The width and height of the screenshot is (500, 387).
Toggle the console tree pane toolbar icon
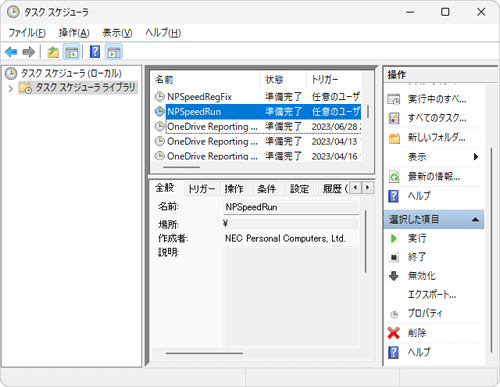pyautogui.click(x=71, y=52)
